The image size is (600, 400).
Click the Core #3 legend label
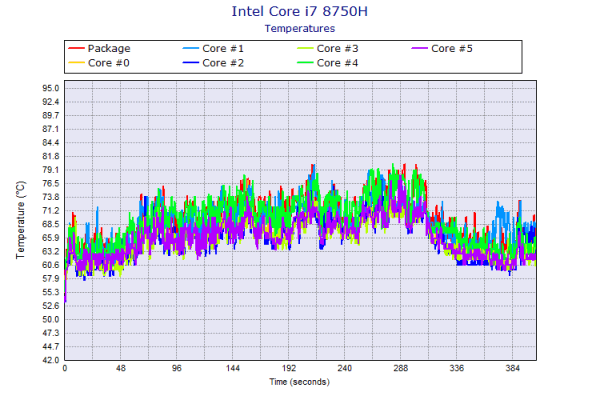pyautogui.click(x=337, y=49)
